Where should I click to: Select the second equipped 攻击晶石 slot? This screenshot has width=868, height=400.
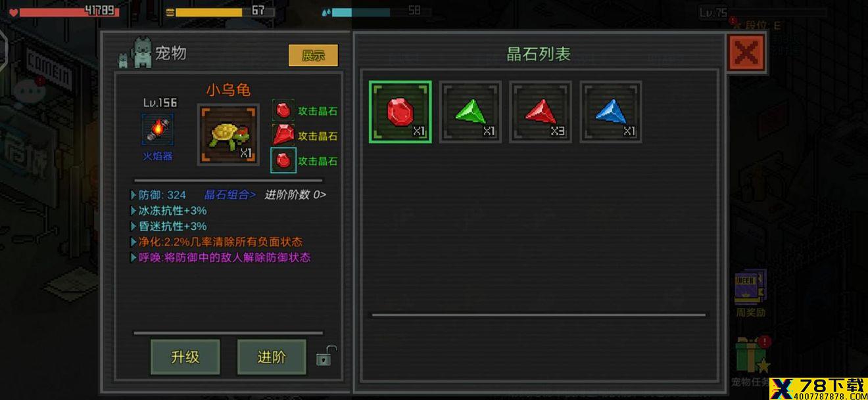[283, 135]
